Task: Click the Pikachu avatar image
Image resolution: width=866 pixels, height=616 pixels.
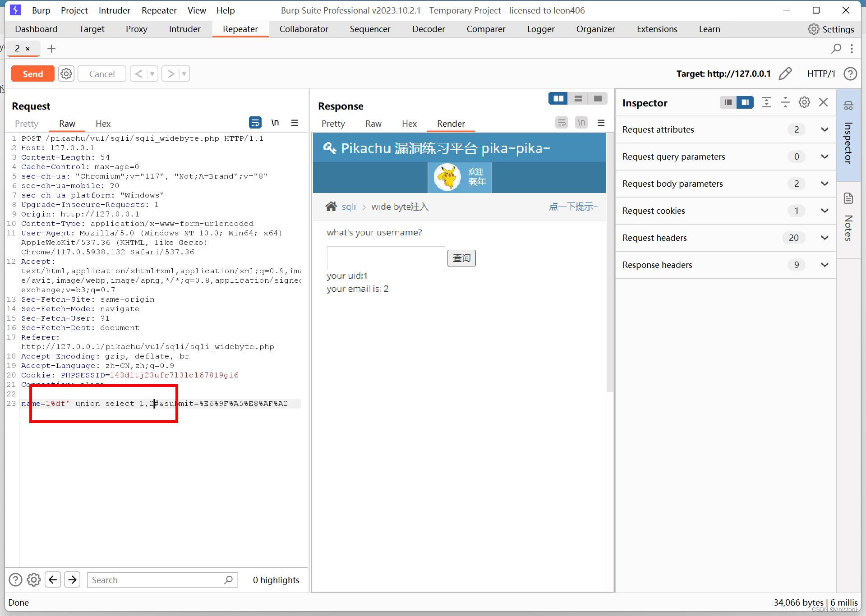Action: (x=447, y=177)
